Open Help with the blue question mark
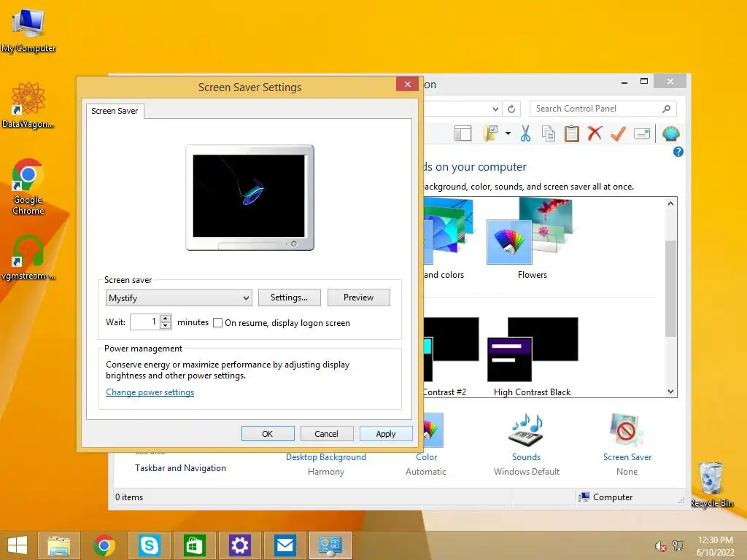 point(678,152)
